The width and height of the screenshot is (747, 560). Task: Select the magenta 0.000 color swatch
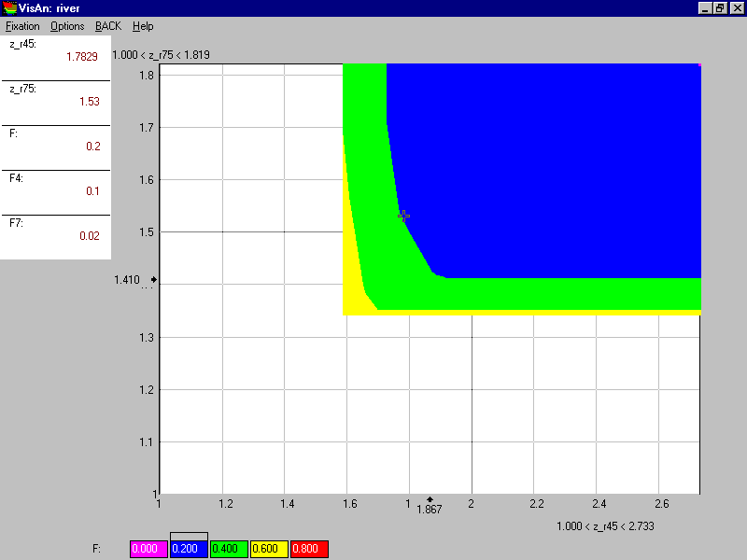pyautogui.click(x=148, y=549)
